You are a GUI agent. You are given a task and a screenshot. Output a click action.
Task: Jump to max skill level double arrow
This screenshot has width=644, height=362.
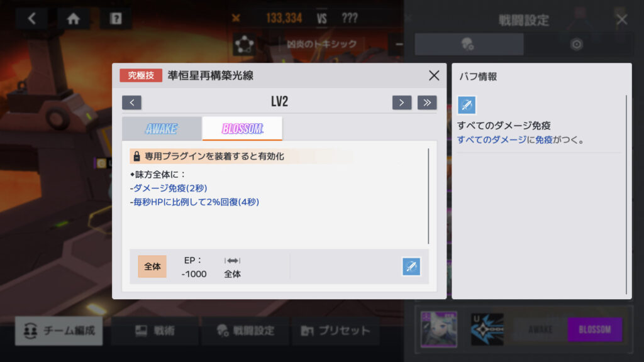pos(427,102)
